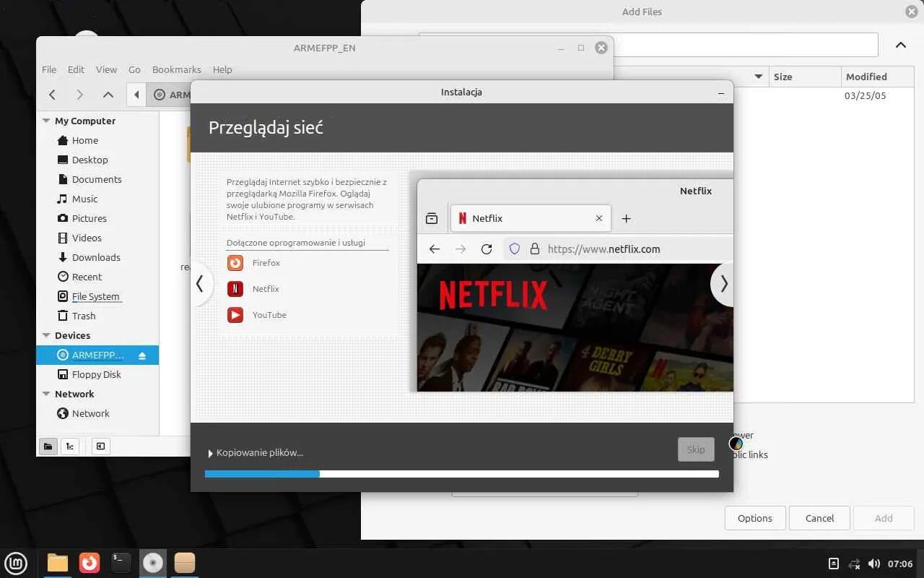Open the Documents sidebar folder
Image resolution: width=924 pixels, height=578 pixels.
(97, 179)
